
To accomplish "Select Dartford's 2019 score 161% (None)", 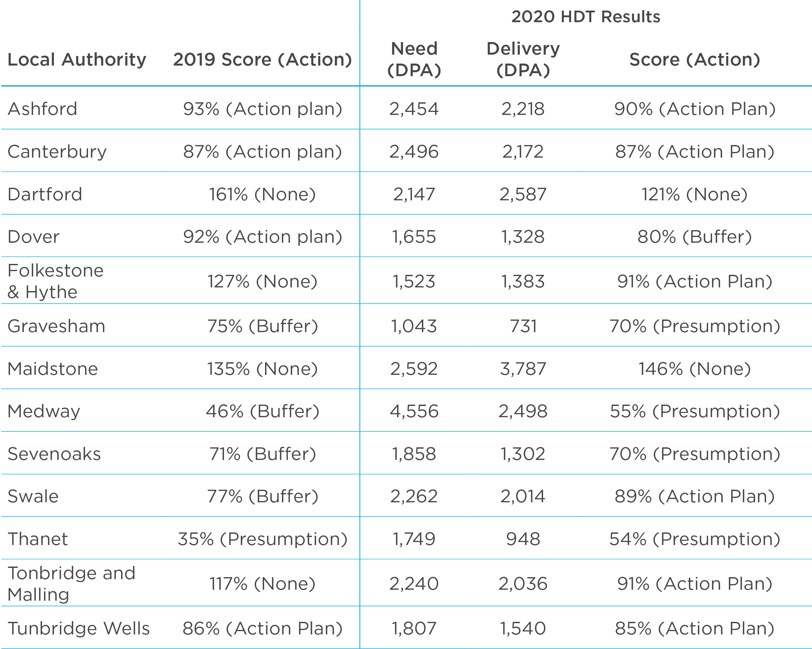I will coord(262,194).
